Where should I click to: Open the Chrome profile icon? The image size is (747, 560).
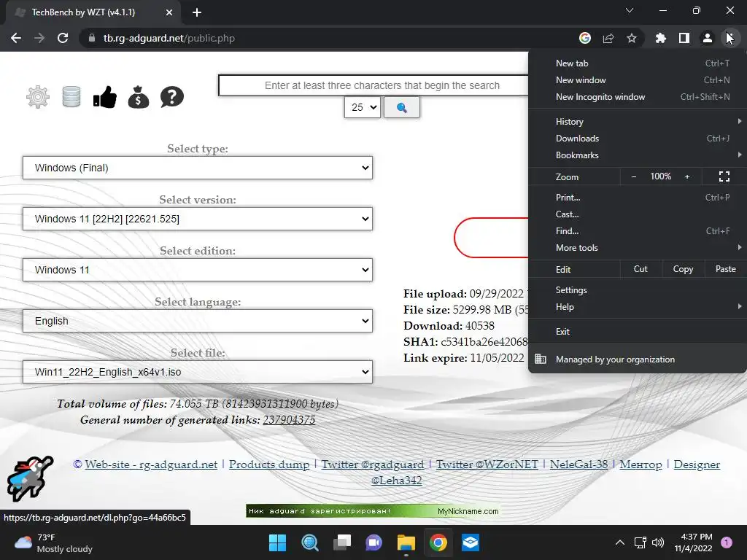708,38
